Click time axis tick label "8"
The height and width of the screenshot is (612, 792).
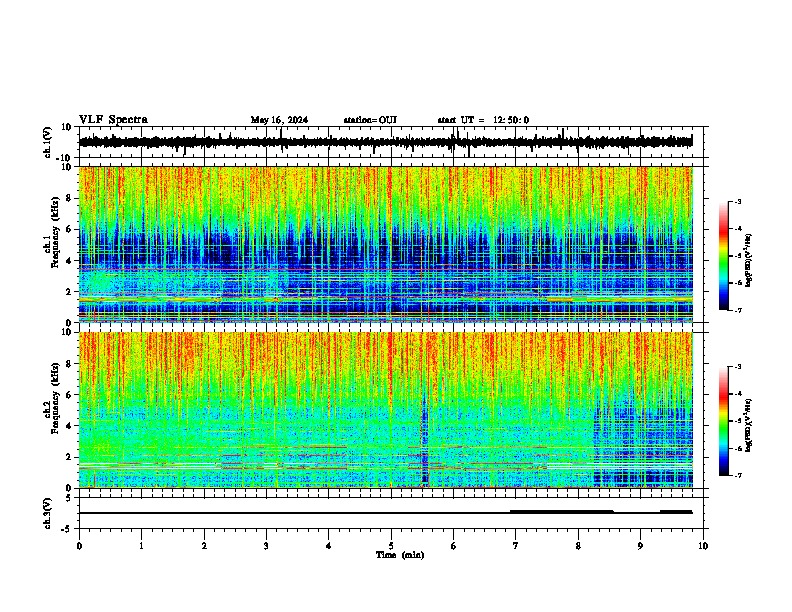[x=578, y=546]
